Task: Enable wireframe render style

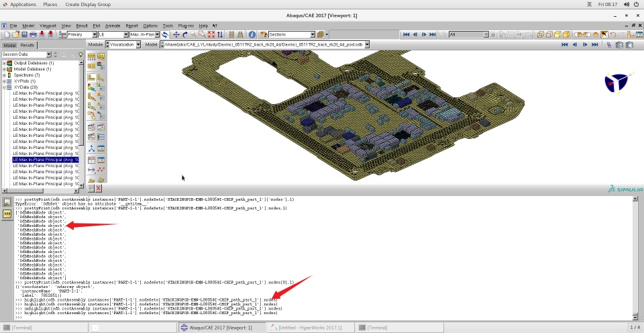Action: click(541, 34)
